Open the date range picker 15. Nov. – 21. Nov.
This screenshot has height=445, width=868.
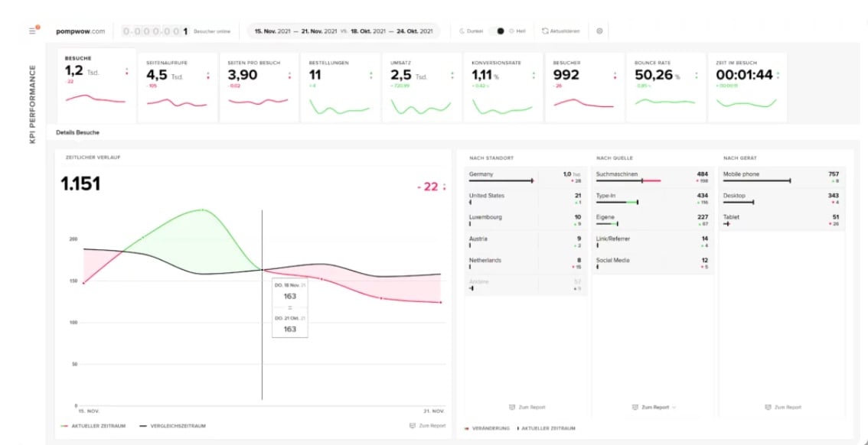coord(343,31)
